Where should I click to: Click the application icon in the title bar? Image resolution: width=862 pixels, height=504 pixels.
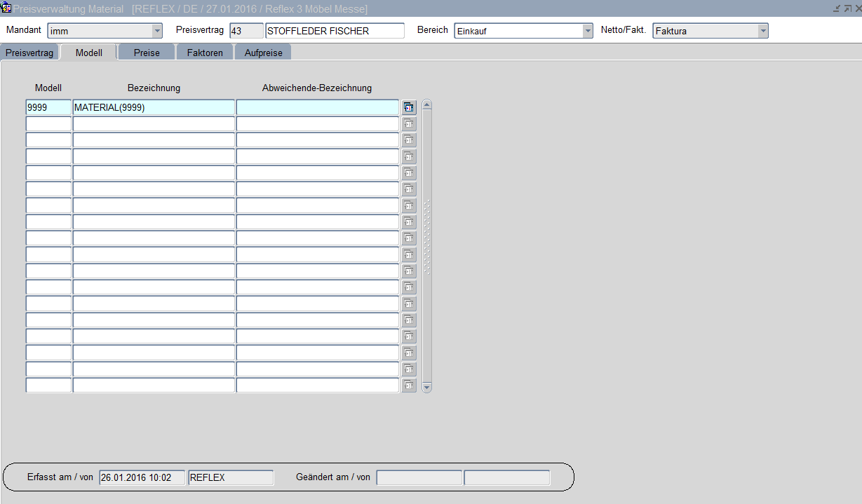click(6, 8)
